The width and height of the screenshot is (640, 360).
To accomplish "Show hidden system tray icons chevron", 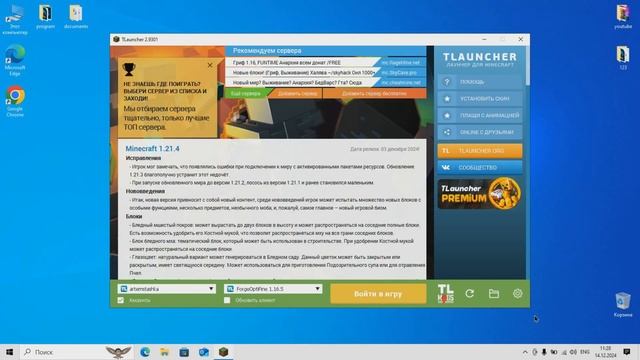I will [525, 352].
